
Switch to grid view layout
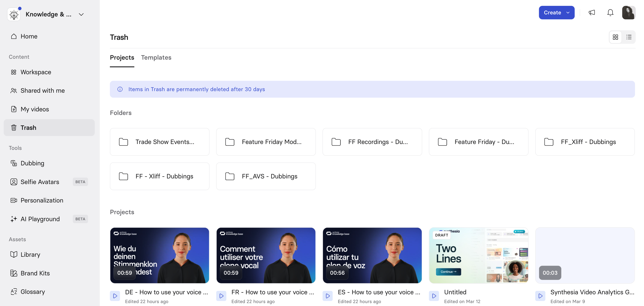pos(615,37)
